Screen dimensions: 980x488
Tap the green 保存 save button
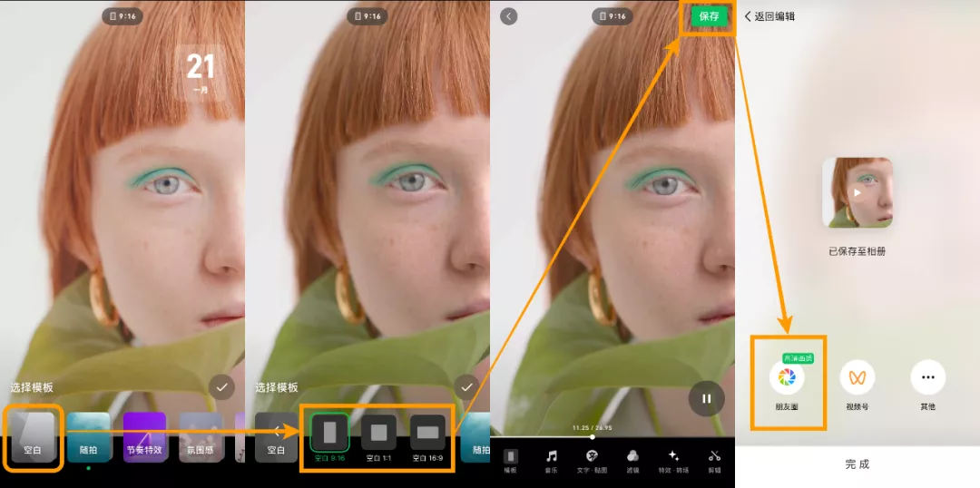pos(709,16)
